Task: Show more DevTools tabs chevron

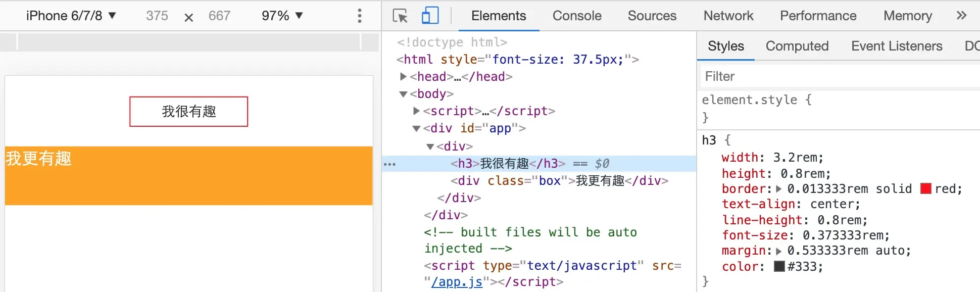Action: coord(961,16)
